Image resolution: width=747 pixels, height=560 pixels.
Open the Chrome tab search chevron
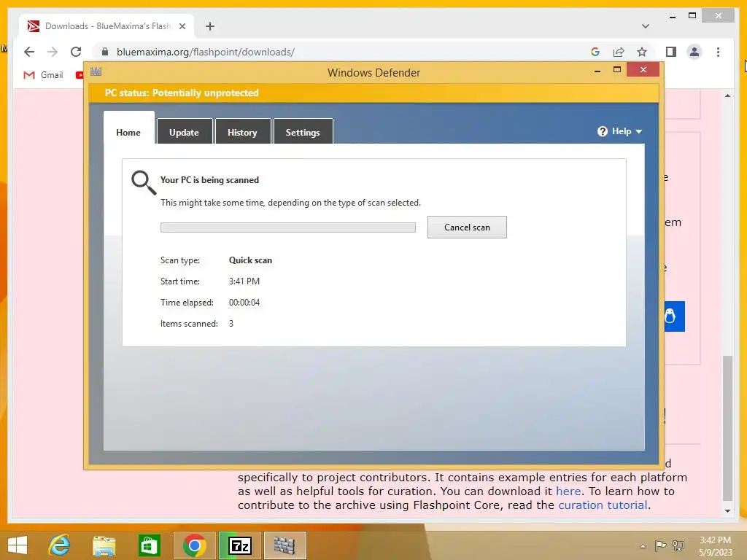click(x=645, y=26)
